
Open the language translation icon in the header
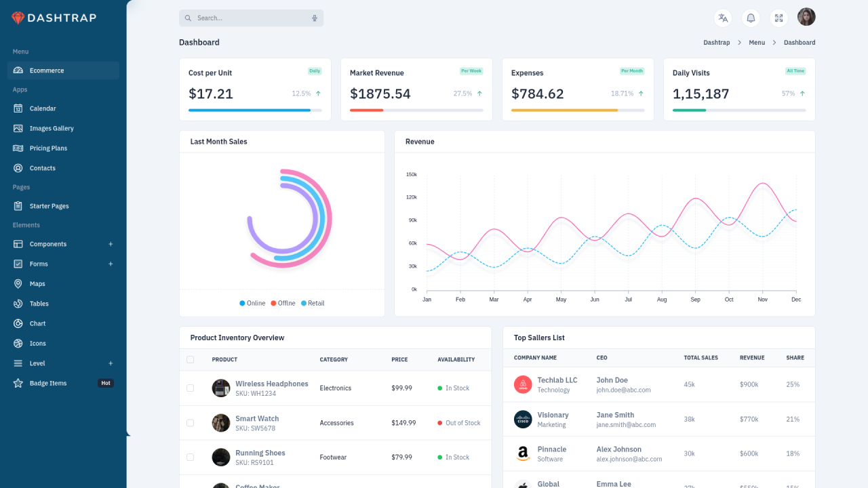(723, 18)
